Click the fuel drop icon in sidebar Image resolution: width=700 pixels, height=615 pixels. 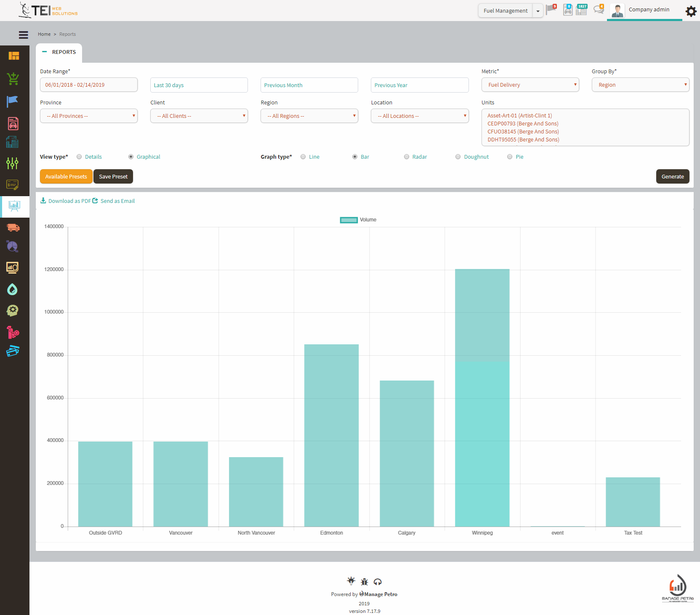point(12,289)
